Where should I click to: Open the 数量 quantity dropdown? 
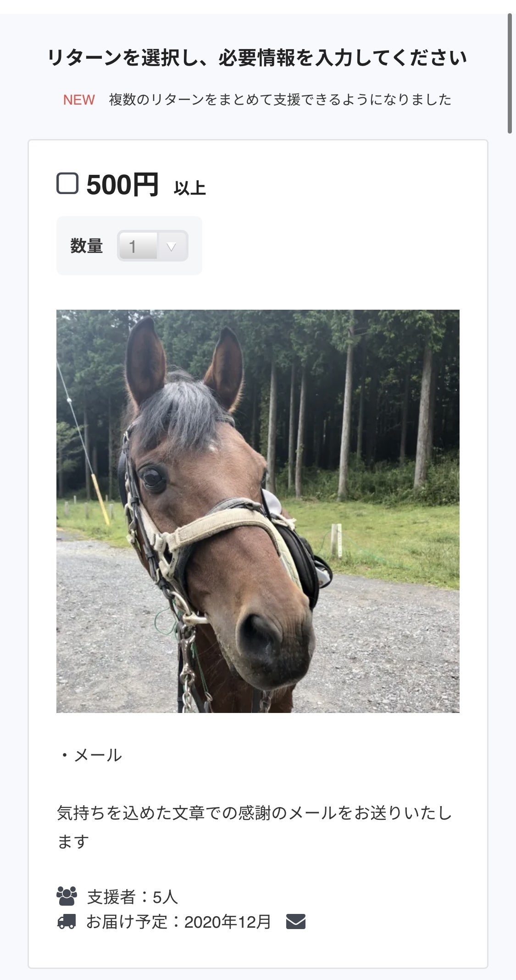pyautogui.click(x=153, y=246)
